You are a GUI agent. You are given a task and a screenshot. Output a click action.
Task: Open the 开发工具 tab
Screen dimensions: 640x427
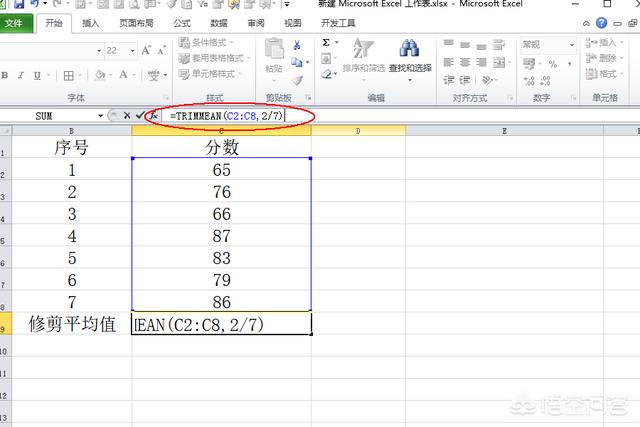tap(338, 23)
